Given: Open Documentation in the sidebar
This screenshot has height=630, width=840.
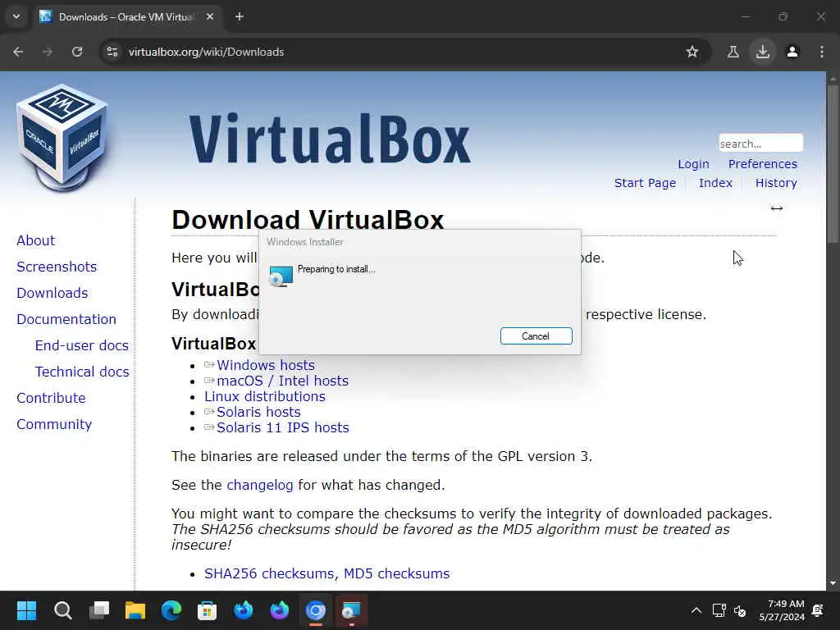Looking at the screenshot, I should tap(66, 319).
